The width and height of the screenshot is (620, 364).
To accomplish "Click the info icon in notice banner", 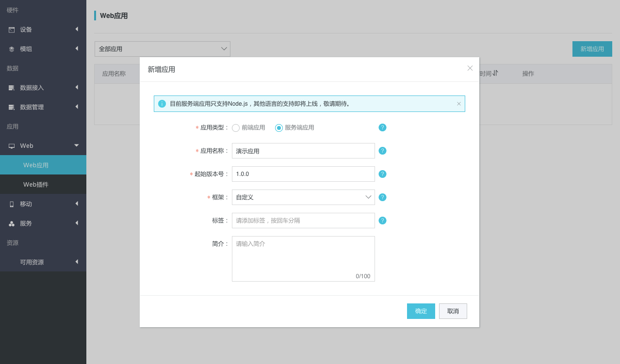I will (162, 104).
